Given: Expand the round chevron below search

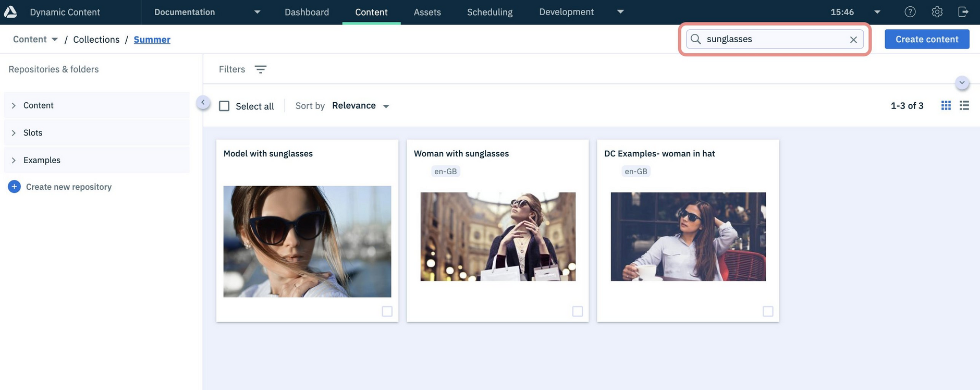Looking at the screenshot, I should click(962, 83).
